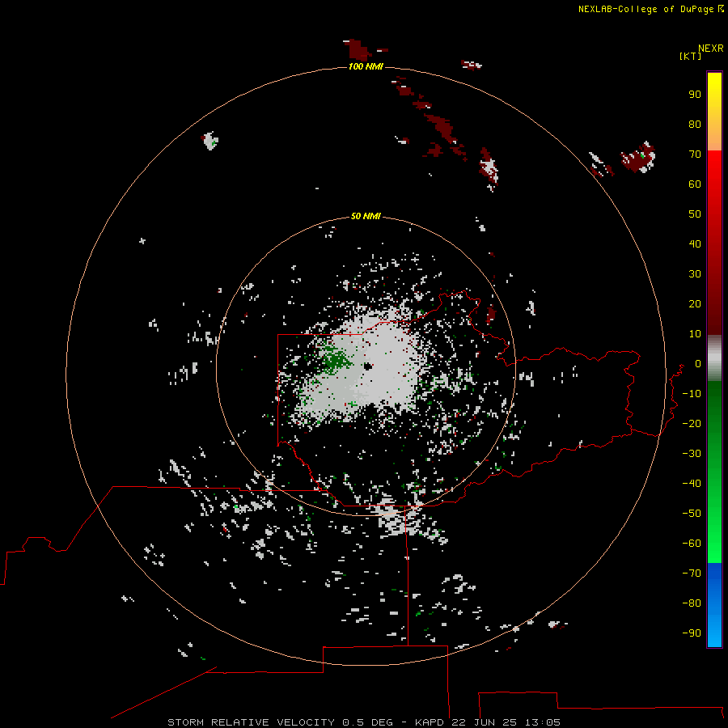Click the -50 value on the color scale
The image size is (728, 728).
click(x=692, y=514)
